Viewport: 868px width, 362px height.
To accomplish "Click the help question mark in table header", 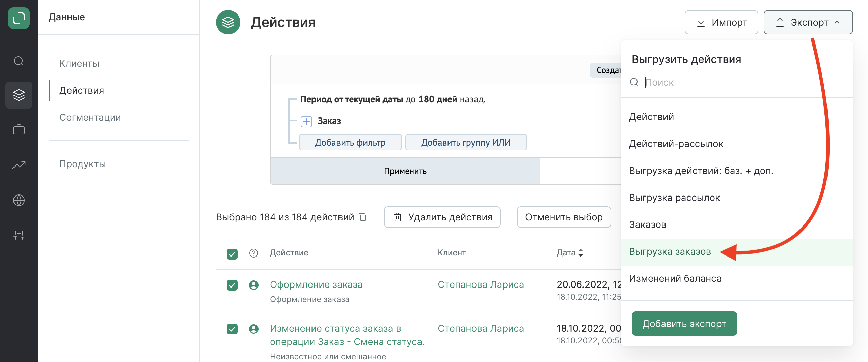I will [x=254, y=253].
